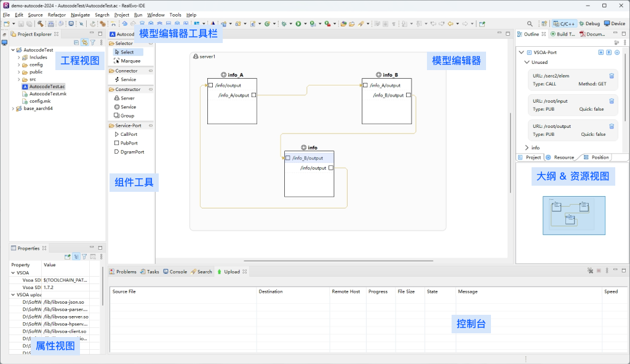Click input port box of info_A /info/output
The width and height of the screenshot is (630, 364).
point(210,85)
